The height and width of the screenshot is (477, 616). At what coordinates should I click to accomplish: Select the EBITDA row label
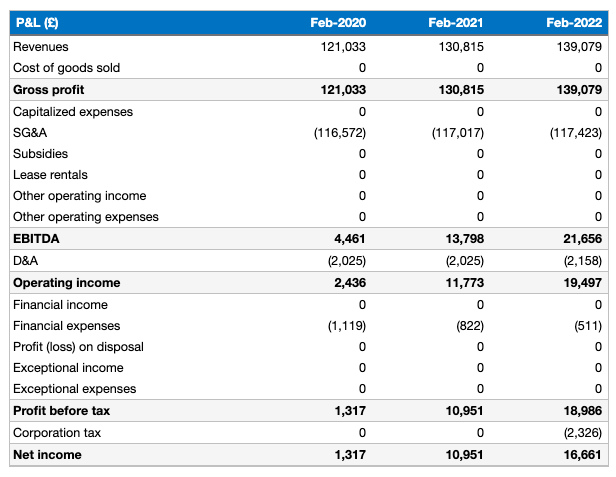pyautogui.click(x=35, y=239)
